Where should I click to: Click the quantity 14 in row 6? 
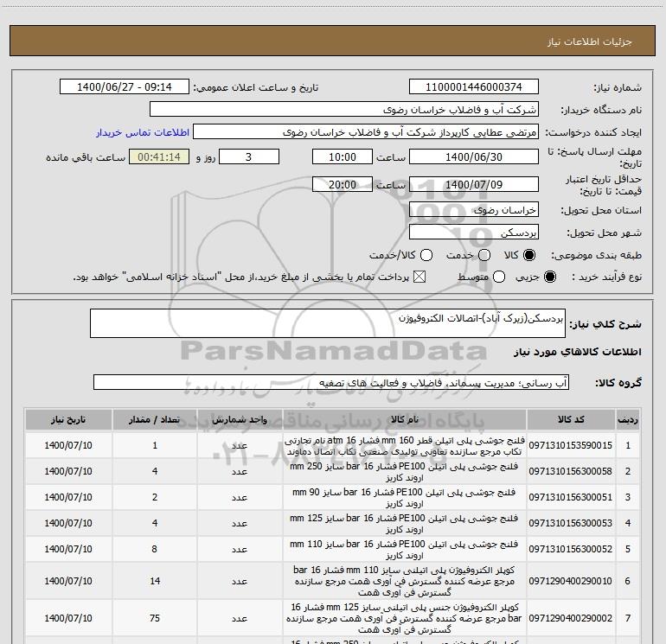(x=155, y=581)
